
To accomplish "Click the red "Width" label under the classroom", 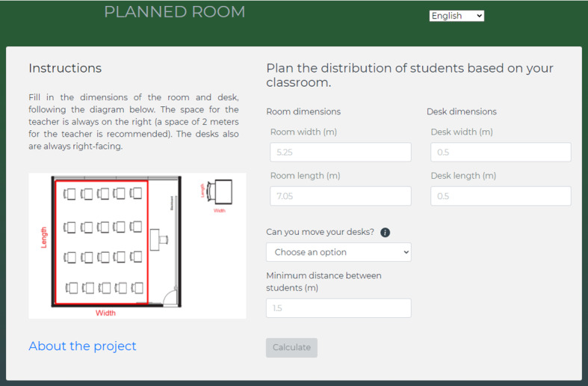I will pos(105,313).
